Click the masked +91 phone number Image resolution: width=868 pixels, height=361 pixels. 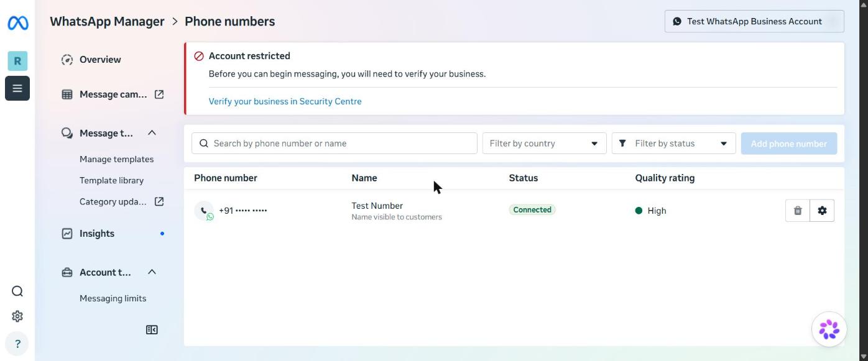(x=243, y=211)
